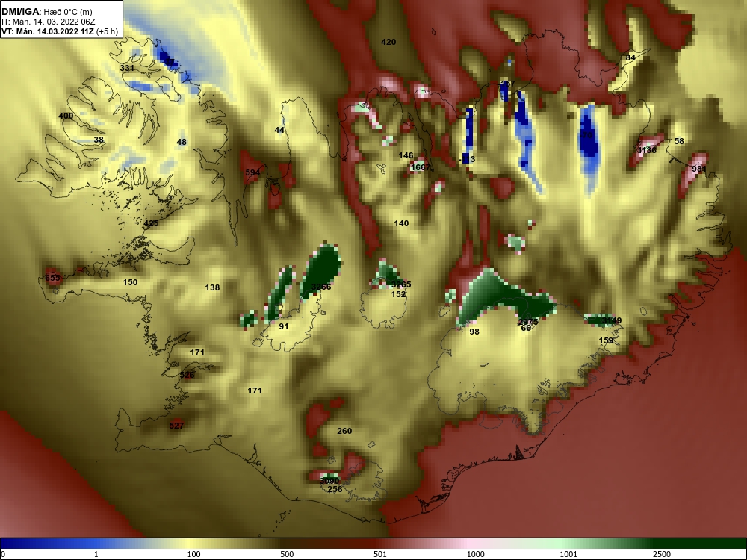Select the value 3136 on the map
Screen dimensions: 747x560
pyautogui.click(x=647, y=150)
